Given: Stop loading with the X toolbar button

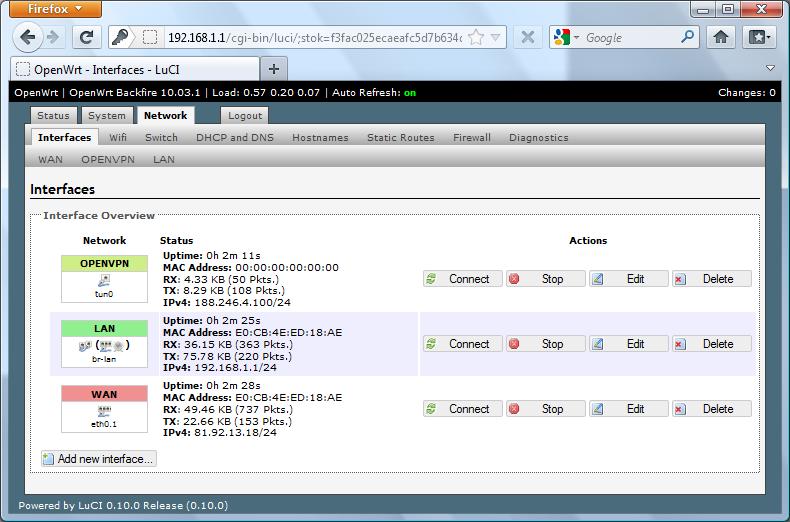Looking at the screenshot, I should (528, 37).
